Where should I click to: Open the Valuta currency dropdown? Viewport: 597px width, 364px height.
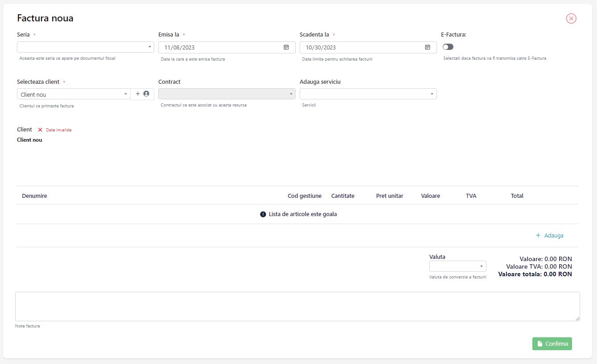pyautogui.click(x=458, y=266)
